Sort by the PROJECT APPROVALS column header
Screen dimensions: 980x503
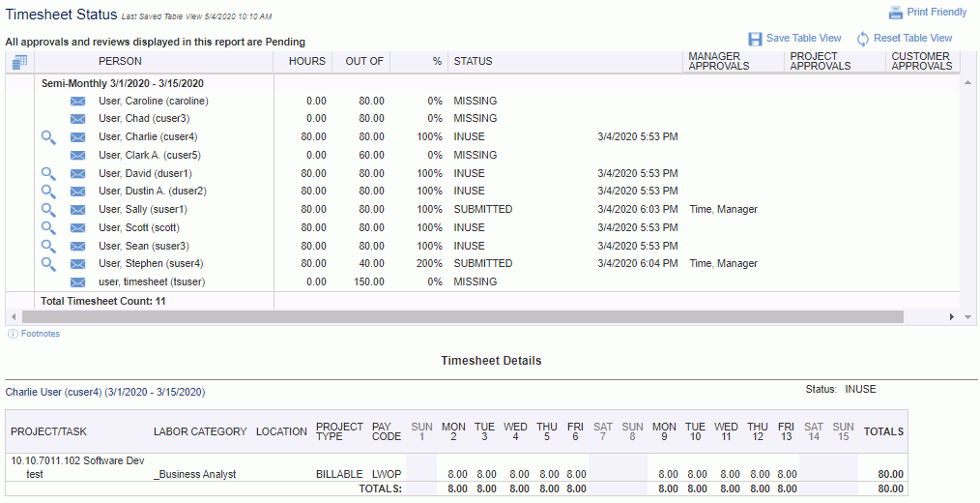(x=820, y=61)
